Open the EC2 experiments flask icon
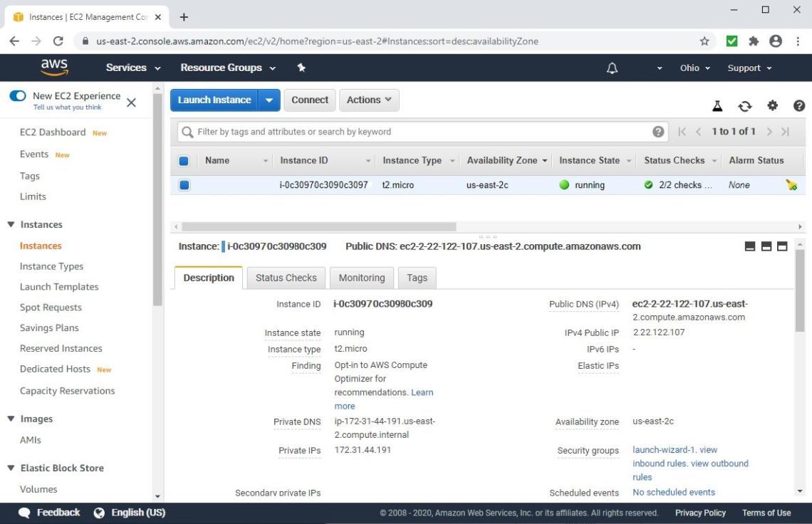The image size is (812, 524). point(717,105)
